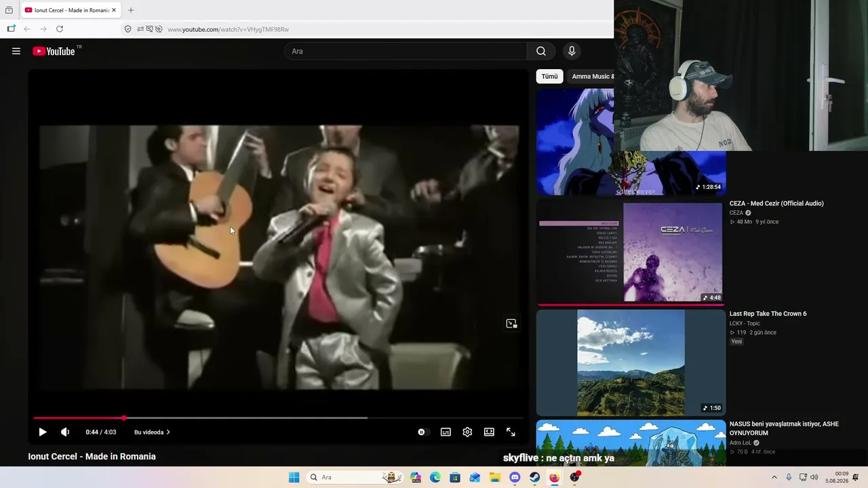Open Microsoft Edge from the taskbar
The width and height of the screenshot is (868, 488).
click(x=435, y=477)
